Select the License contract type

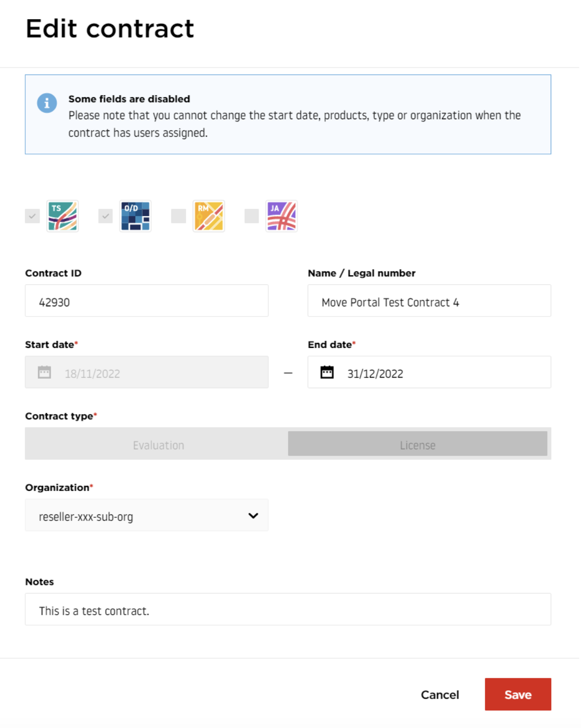pyautogui.click(x=418, y=444)
